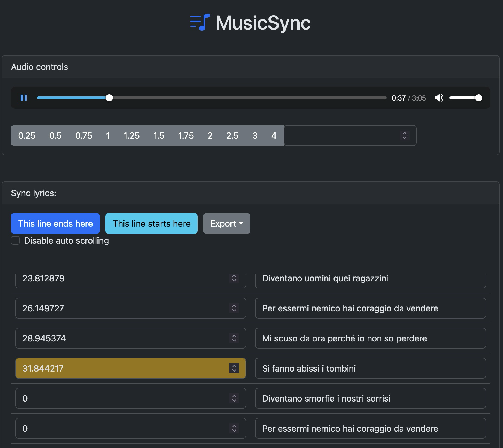The width and height of the screenshot is (503, 448).
Task: Mute audio with the speaker icon
Action: 439,98
